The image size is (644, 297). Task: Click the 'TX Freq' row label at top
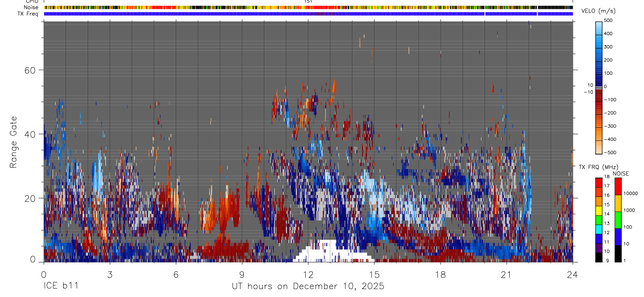coord(28,14)
